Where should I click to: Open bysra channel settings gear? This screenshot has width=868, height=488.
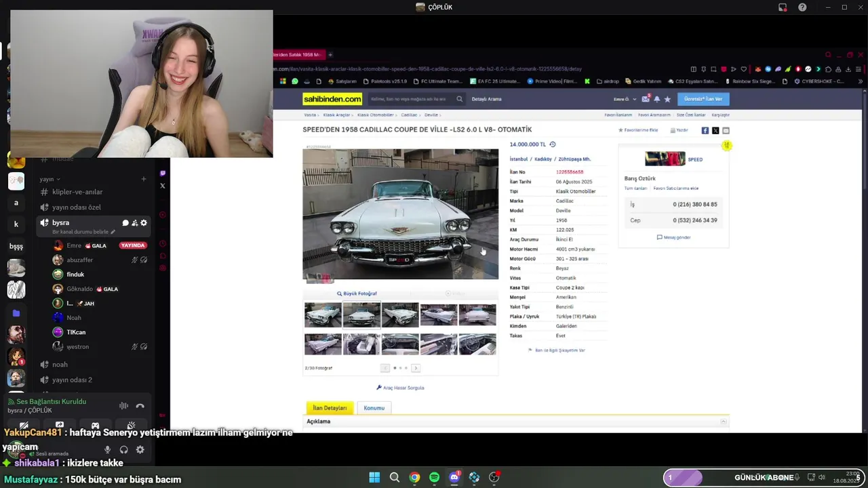[x=144, y=223]
